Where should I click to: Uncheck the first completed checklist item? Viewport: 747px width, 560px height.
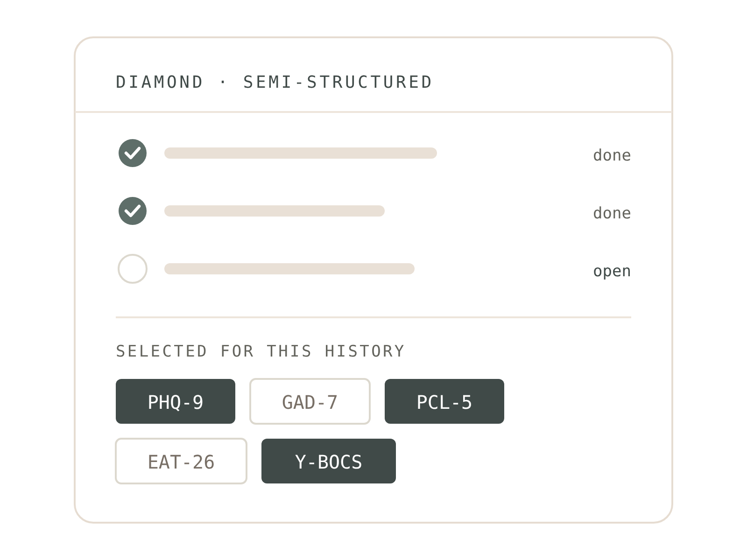click(x=133, y=153)
